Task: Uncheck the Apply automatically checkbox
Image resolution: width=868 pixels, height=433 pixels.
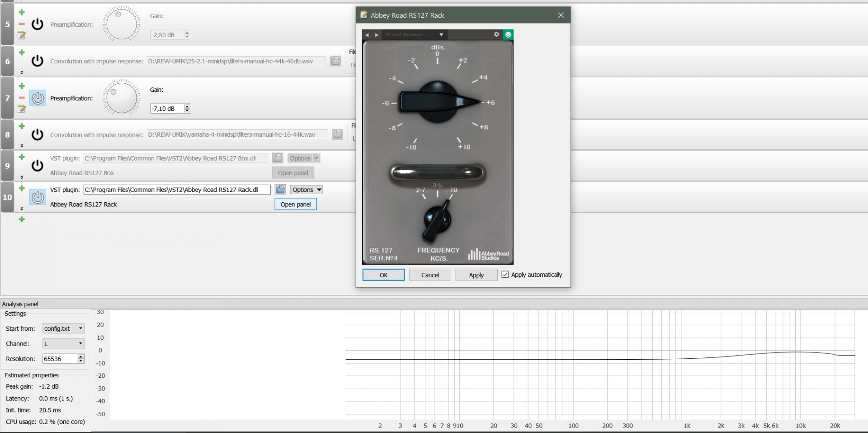Action: (x=505, y=275)
